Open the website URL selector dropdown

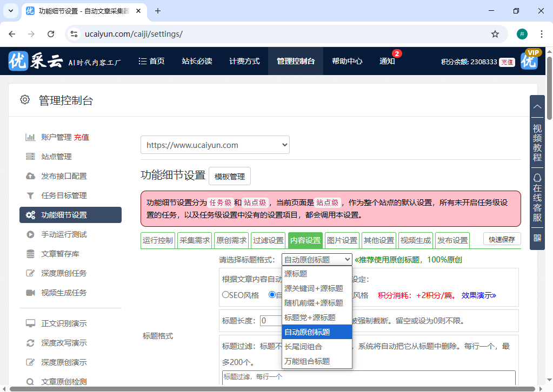coord(215,145)
